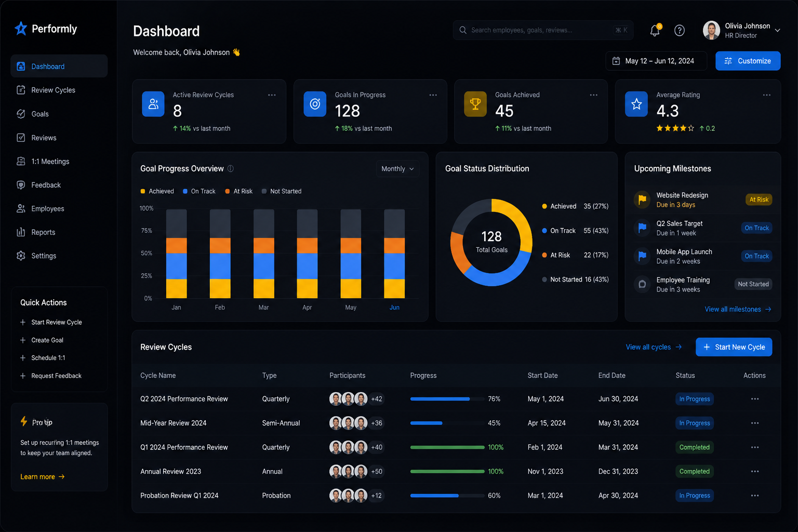Image resolution: width=798 pixels, height=532 pixels.
Task: Open Employees in the sidebar
Action: (x=59, y=208)
